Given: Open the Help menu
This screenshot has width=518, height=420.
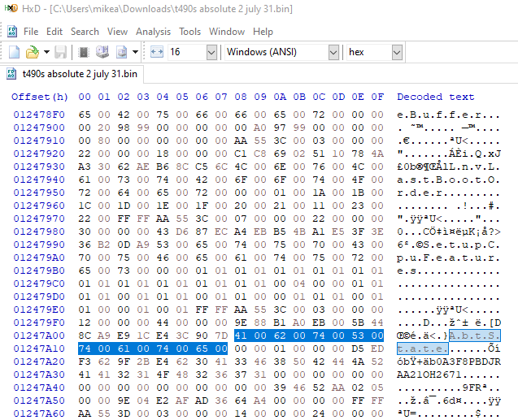Looking at the screenshot, I should [x=263, y=32].
